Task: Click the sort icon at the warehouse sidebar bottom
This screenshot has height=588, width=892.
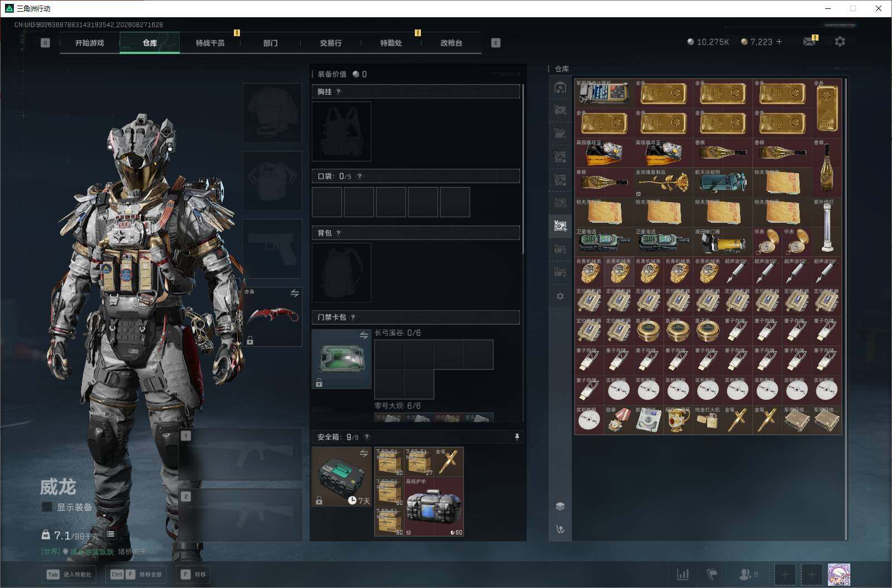Action: [560, 530]
